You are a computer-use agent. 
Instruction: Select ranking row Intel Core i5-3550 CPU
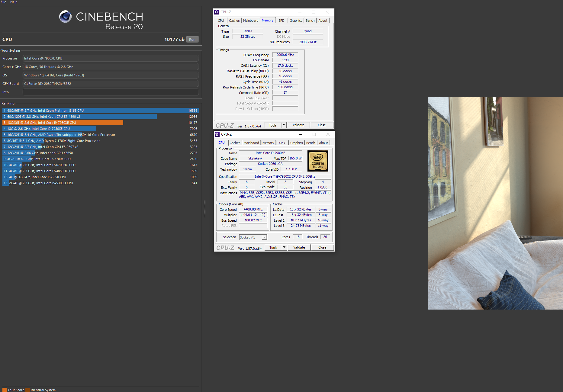[100, 177]
